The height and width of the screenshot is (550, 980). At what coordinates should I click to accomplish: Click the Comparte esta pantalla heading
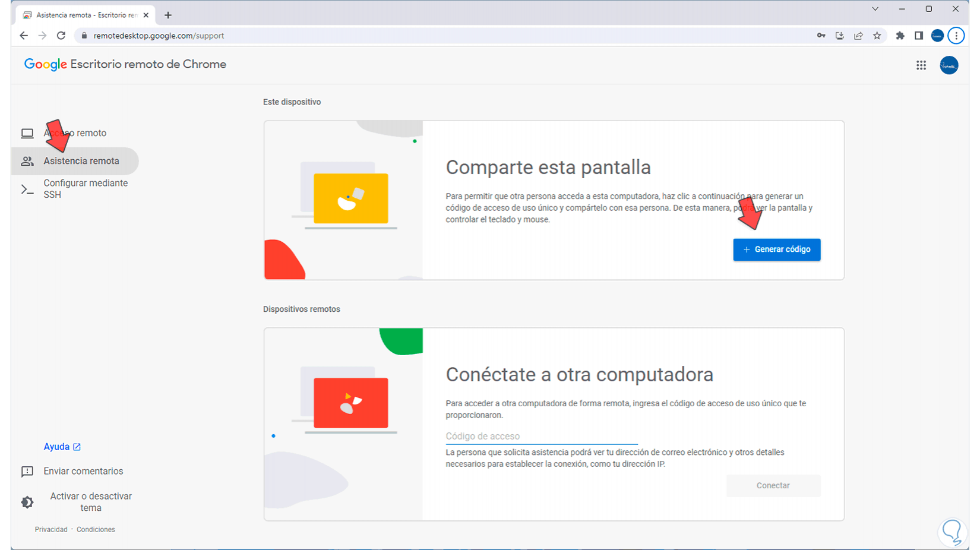(x=548, y=167)
